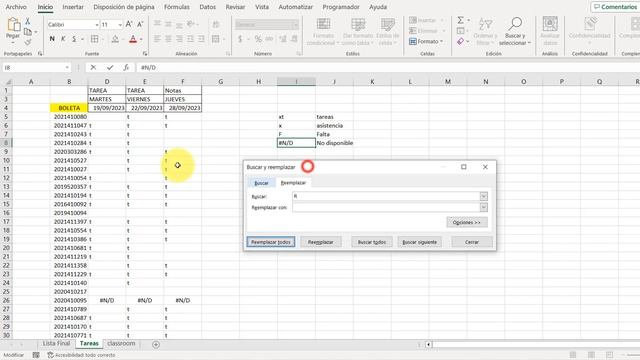Viewport: 640px width, 360px height.
Task: Toggle underline S formatting
Action: (x=74, y=39)
